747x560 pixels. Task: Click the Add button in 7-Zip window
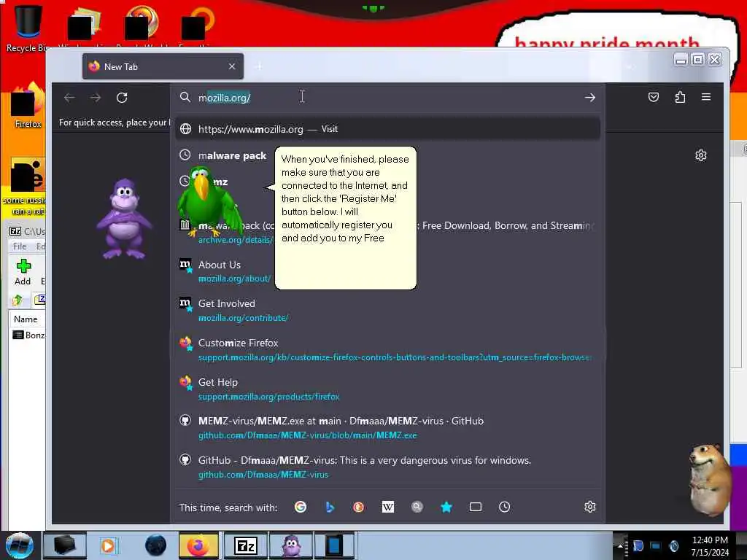tap(23, 273)
